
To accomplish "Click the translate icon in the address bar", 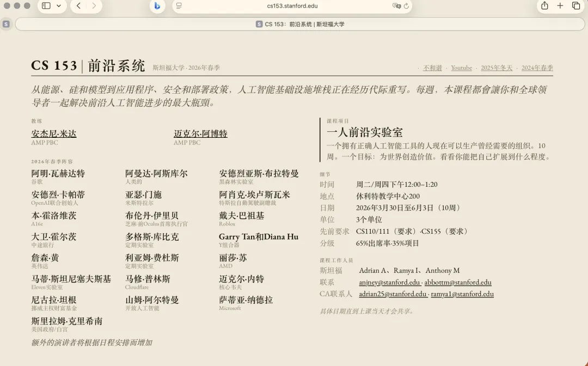I will (x=396, y=5).
